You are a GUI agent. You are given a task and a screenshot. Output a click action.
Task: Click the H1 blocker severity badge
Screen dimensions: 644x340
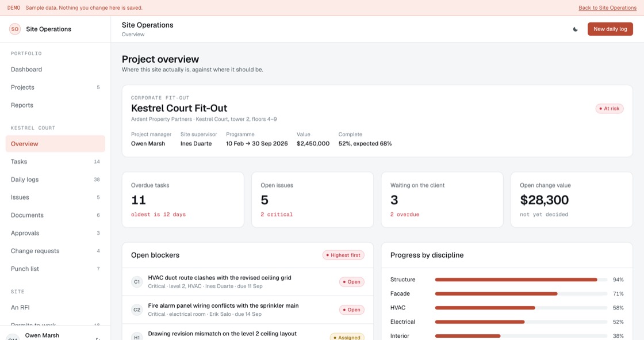tap(137, 337)
